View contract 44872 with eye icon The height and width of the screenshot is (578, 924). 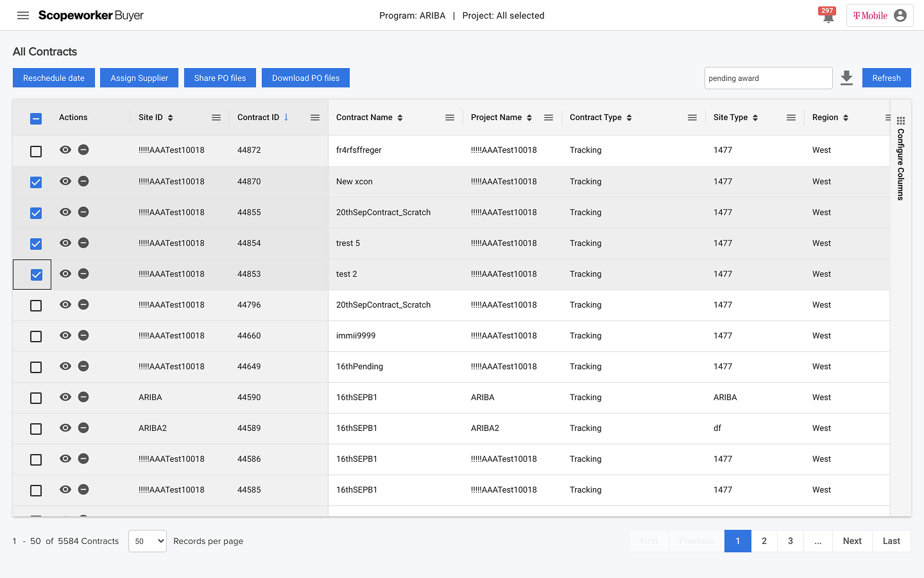coord(65,150)
